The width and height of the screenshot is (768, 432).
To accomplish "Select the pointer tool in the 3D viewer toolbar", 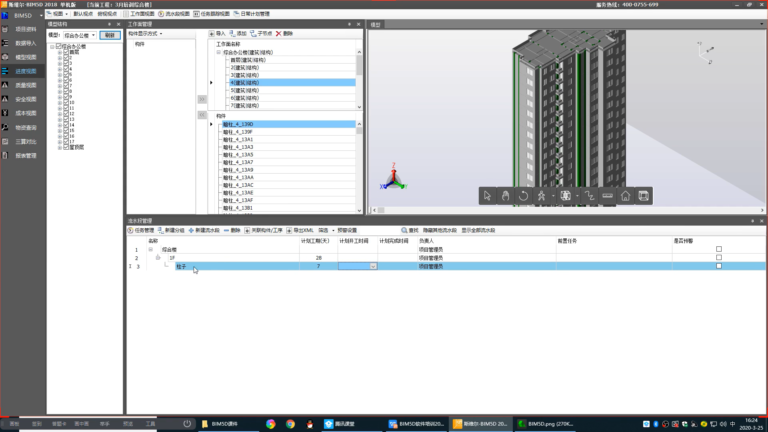I will pyautogui.click(x=487, y=196).
